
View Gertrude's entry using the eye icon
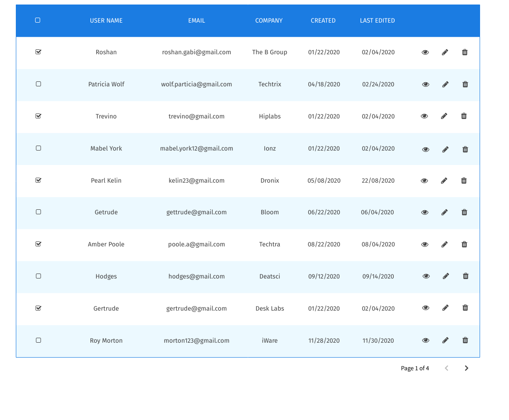tap(425, 308)
